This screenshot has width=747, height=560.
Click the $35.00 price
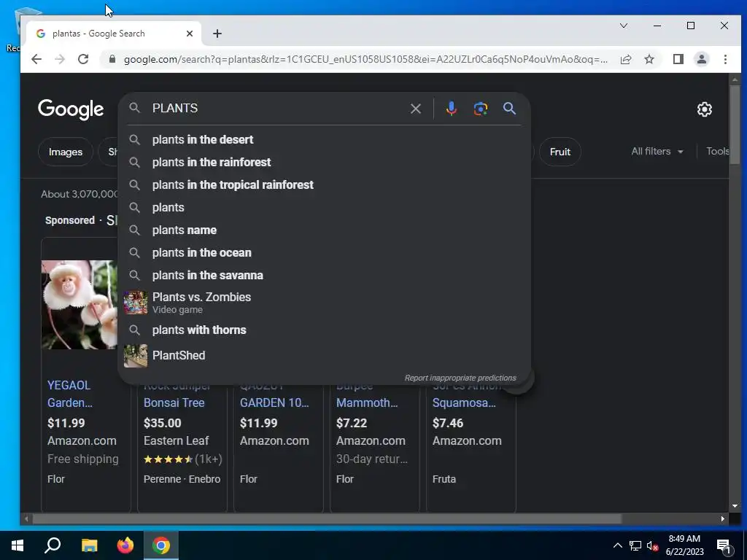click(163, 423)
